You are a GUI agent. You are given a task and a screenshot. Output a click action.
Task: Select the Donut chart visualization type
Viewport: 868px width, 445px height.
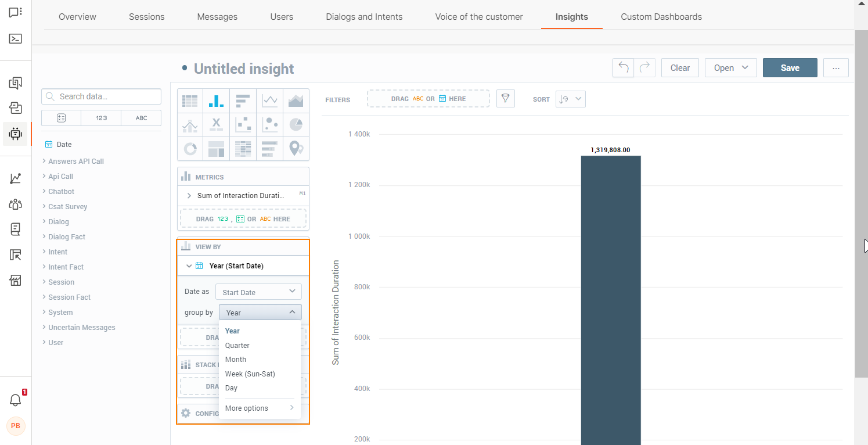pos(190,149)
